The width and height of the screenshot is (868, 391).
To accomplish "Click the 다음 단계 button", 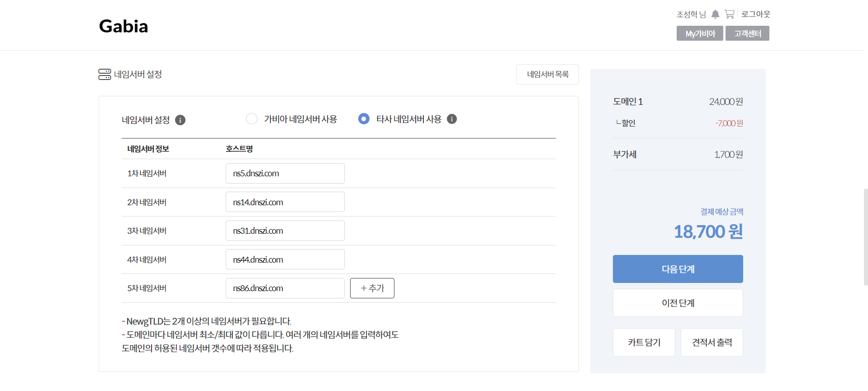I will click(x=678, y=269).
